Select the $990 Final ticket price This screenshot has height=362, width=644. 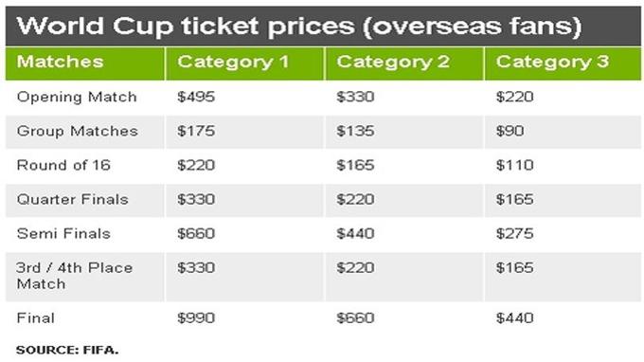pos(196,318)
